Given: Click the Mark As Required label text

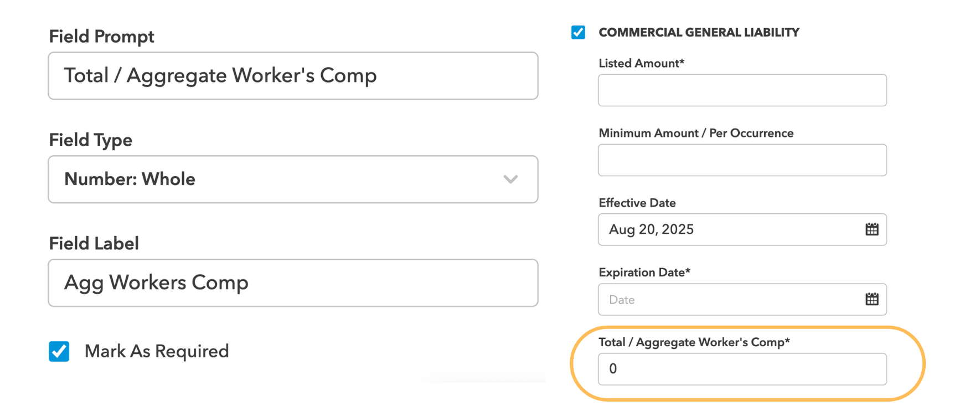Looking at the screenshot, I should (x=156, y=351).
